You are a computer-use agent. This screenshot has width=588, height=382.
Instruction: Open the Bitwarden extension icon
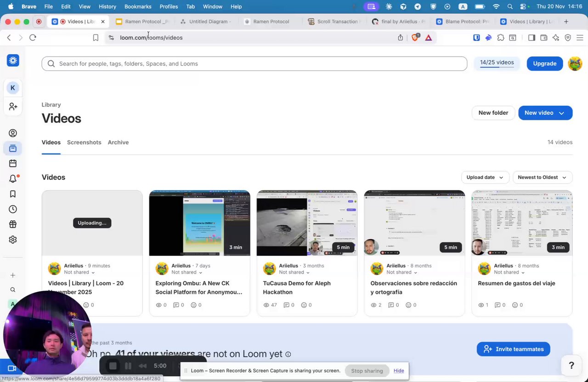pyautogui.click(x=477, y=38)
